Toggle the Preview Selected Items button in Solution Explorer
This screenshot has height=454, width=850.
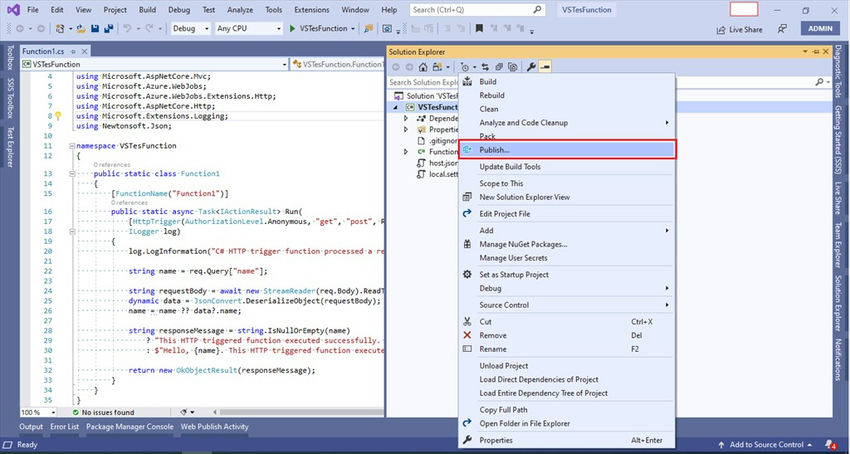pyautogui.click(x=546, y=66)
